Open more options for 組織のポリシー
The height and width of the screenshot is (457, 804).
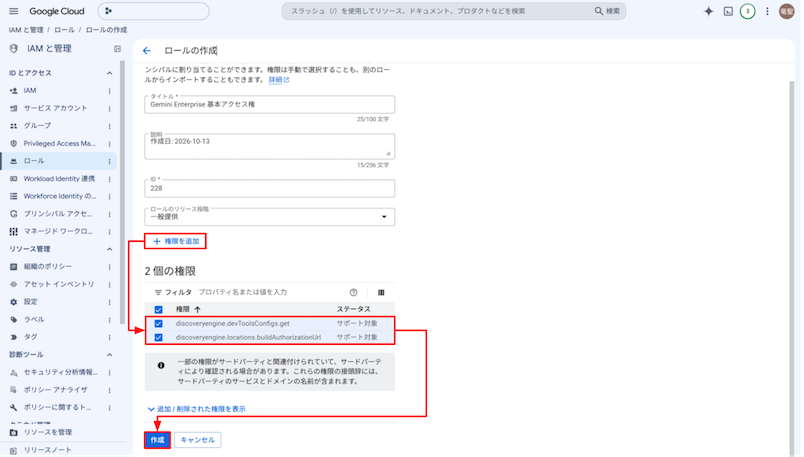pyautogui.click(x=109, y=267)
